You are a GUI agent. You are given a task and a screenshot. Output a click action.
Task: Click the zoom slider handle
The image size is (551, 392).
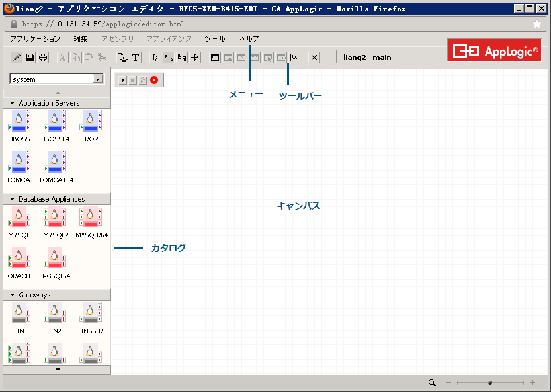point(490,383)
